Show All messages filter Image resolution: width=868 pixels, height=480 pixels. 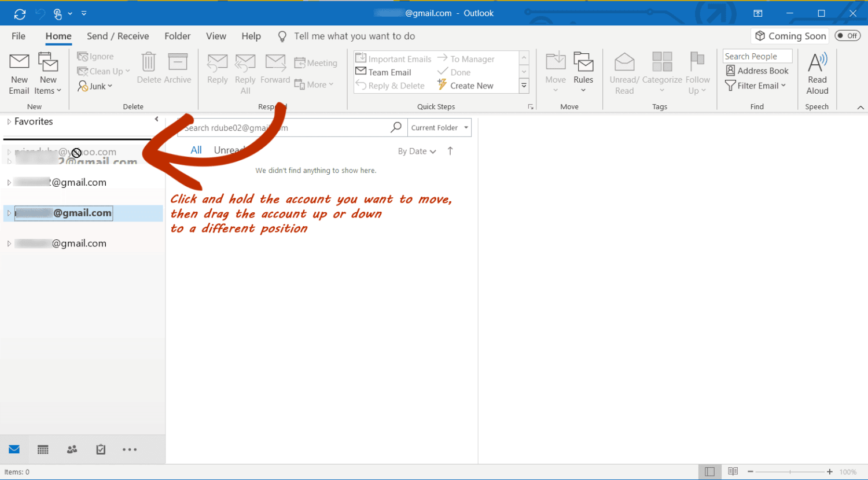196,150
